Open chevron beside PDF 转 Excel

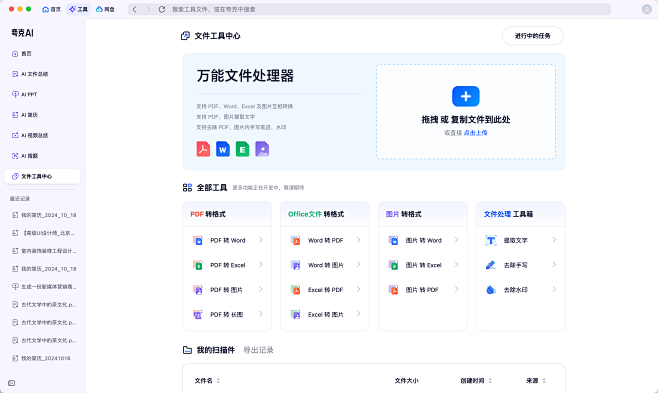pyautogui.click(x=261, y=265)
